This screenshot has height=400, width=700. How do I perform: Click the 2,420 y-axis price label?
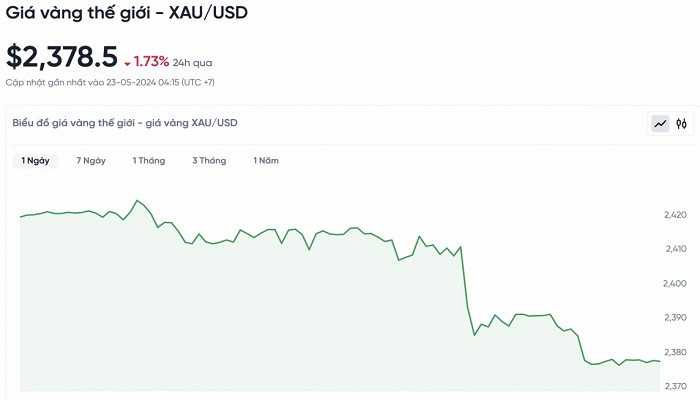coord(674,215)
